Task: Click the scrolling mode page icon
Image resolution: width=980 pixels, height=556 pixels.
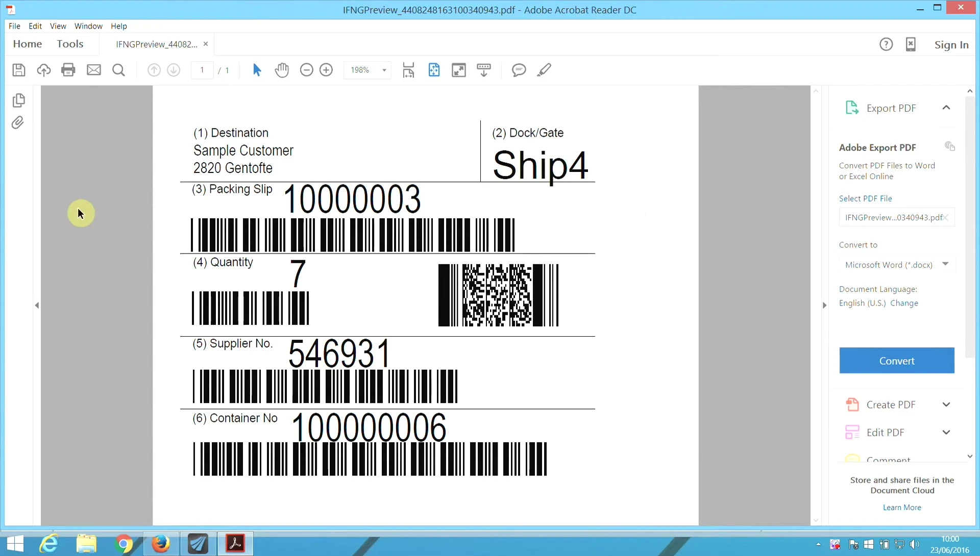Action: pos(408,70)
